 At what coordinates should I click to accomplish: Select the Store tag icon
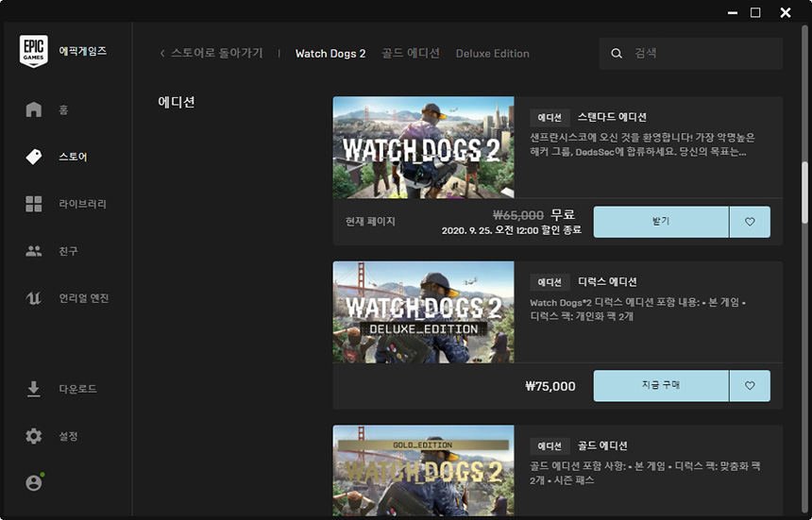point(34,157)
